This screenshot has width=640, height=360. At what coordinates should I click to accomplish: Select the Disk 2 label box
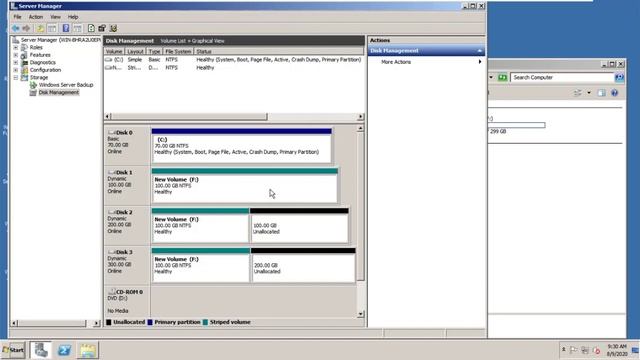coord(127,225)
